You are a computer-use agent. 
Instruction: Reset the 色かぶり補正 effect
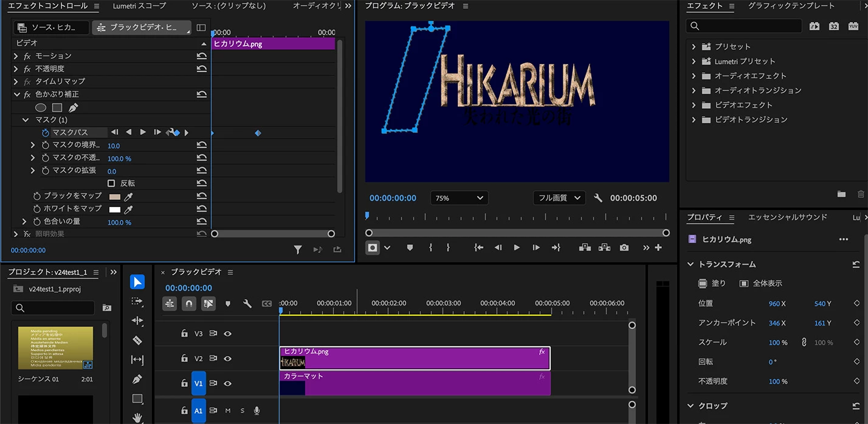coord(201,94)
